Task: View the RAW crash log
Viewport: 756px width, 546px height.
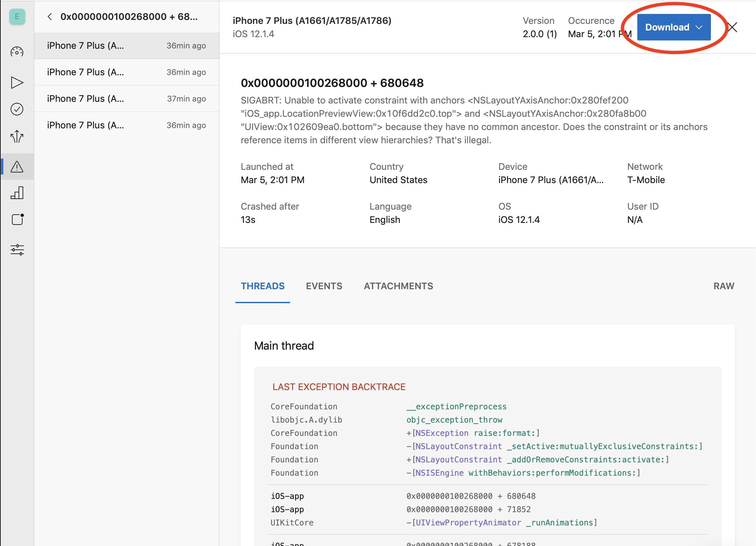Action: [723, 286]
